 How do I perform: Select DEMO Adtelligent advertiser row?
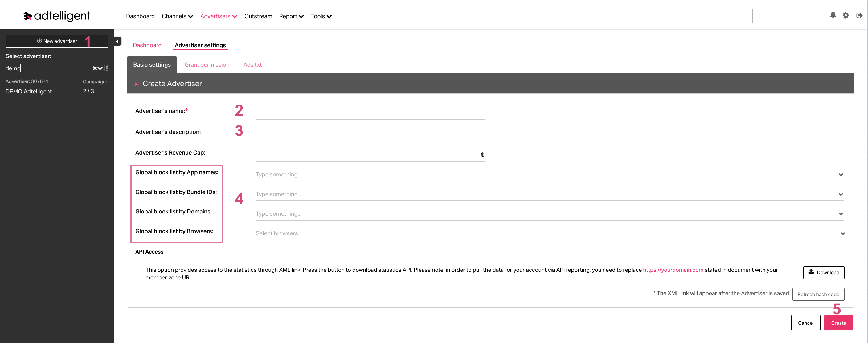tap(57, 91)
